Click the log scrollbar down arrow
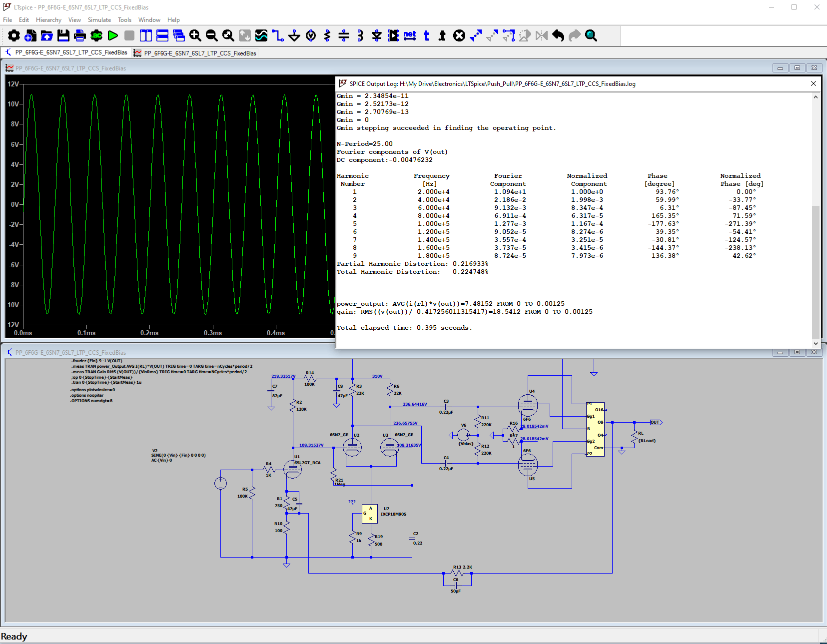The image size is (827, 644). (816, 343)
